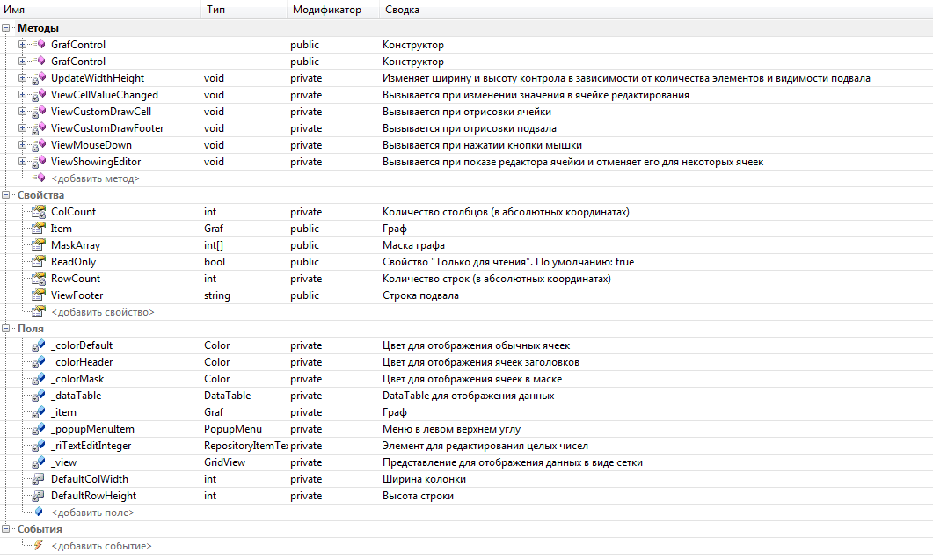Click the GridView type of _view
The height and width of the screenshot is (560, 933).
click(x=224, y=462)
